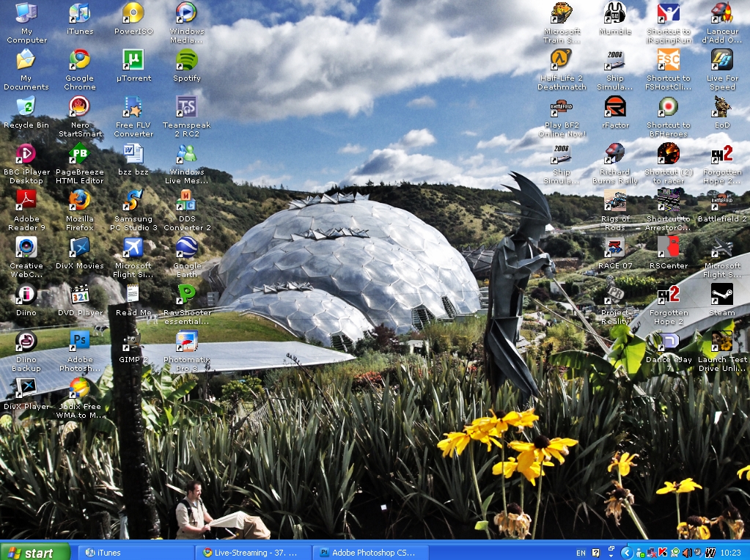This screenshot has height=560, width=750.
Task: Select the Richard Burns Rally icon
Action: (x=615, y=154)
